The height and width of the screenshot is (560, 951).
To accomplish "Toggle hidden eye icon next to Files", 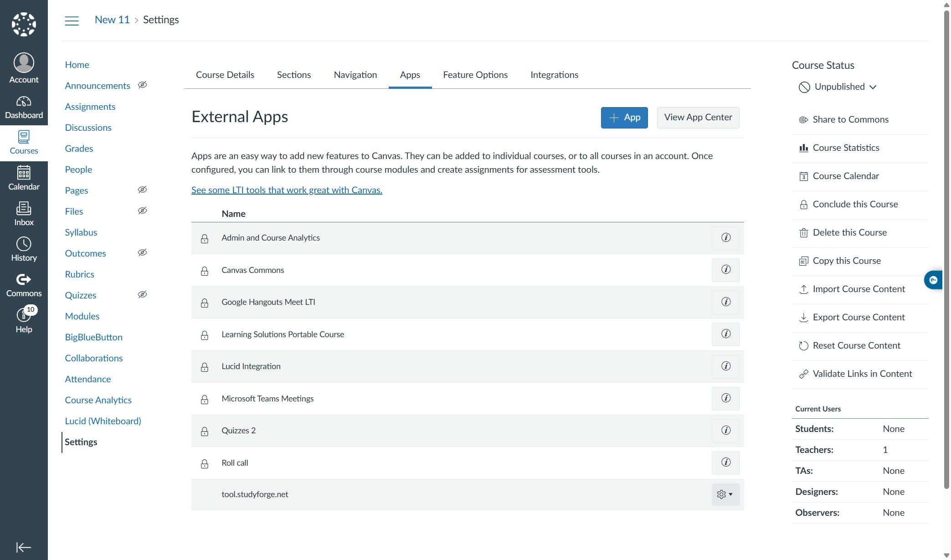I will (x=142, y=211).
